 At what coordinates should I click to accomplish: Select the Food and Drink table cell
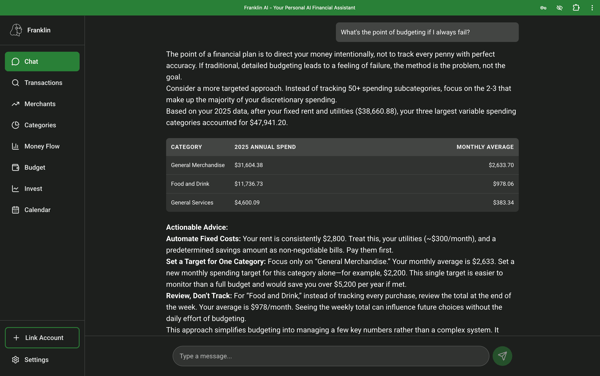(x=190, y=184)
